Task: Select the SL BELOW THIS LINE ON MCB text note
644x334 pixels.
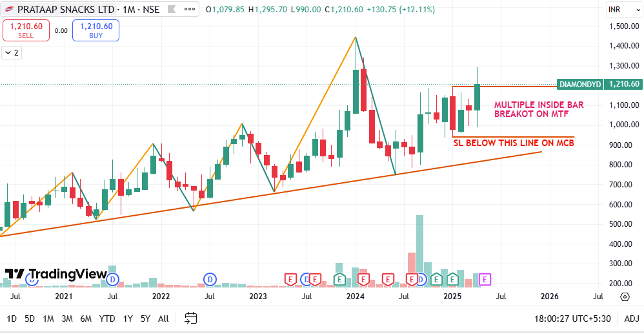Action: [514, 143]
